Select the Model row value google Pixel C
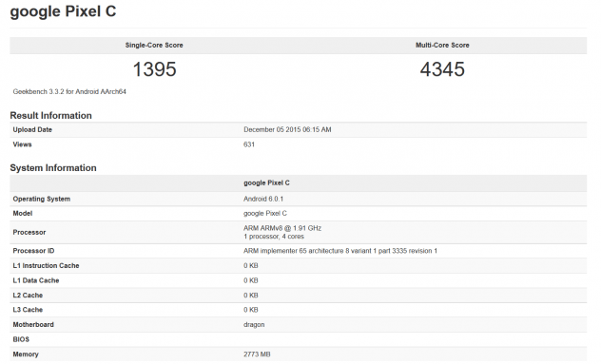The height and width of the screenshot is (364, 601). 265,214
